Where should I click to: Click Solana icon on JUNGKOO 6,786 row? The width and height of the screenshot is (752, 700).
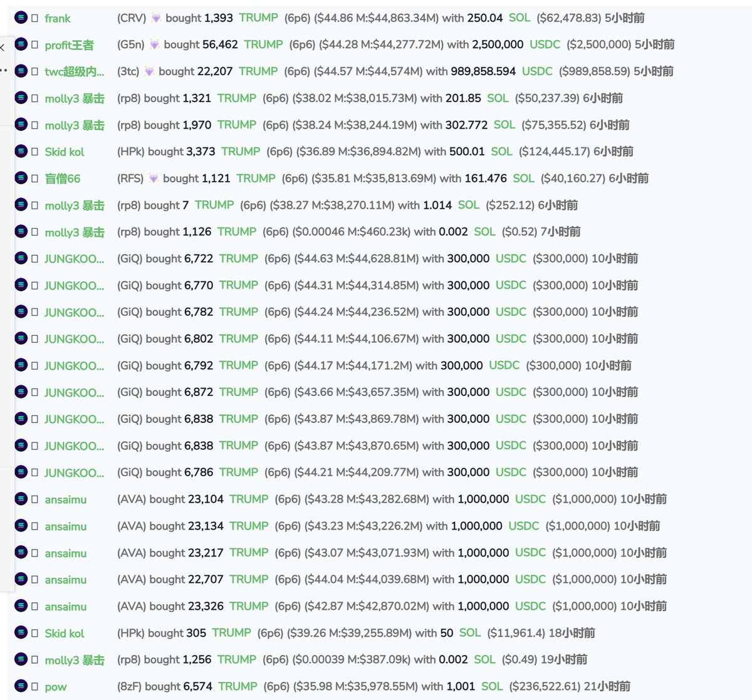tap(21, 473)
